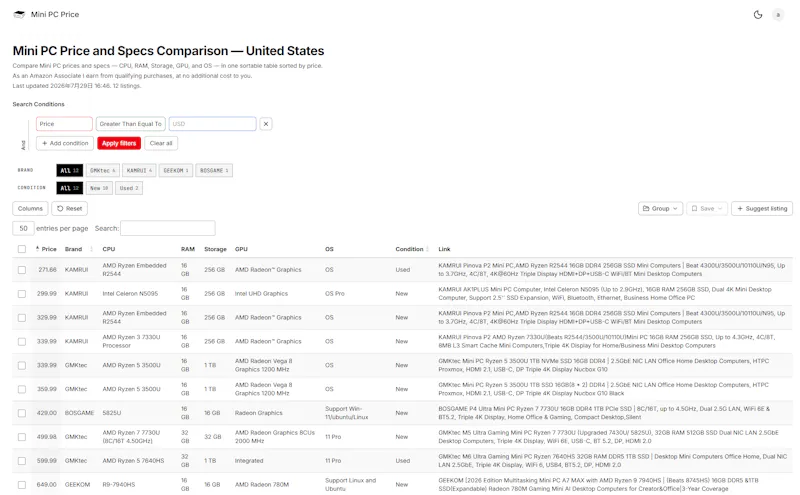This screenshot has width=800, height=495.
Task: Change the 50 entries per page selector
Action: click(x=23, y=228)
